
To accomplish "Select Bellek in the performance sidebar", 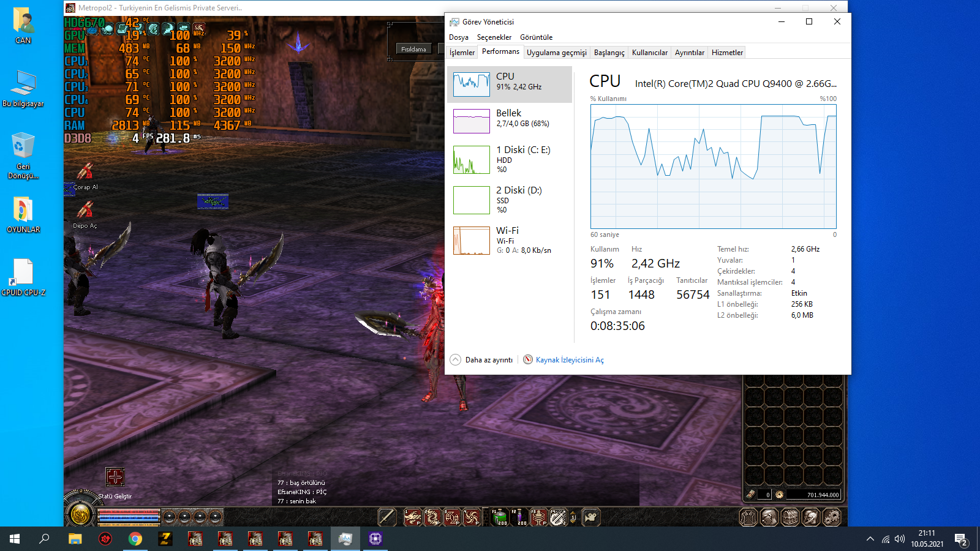I will 510,121.
